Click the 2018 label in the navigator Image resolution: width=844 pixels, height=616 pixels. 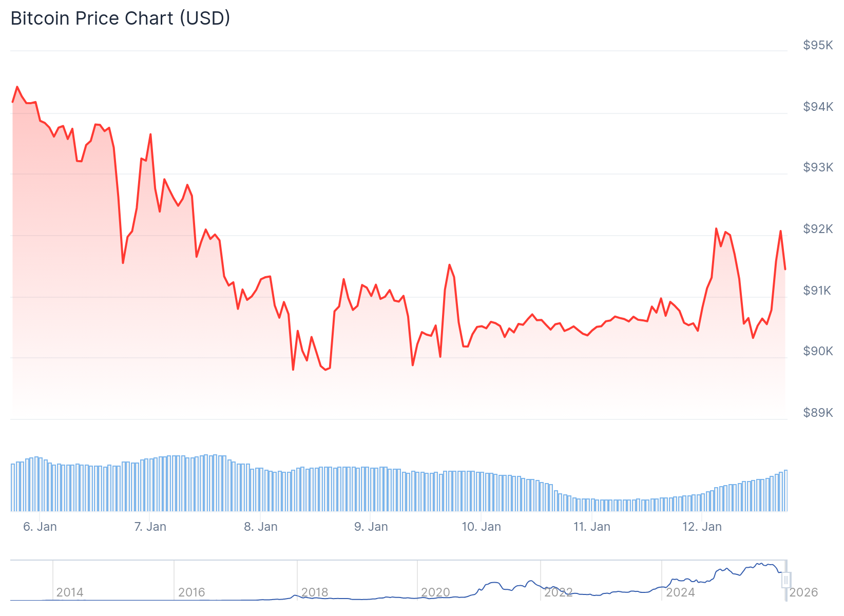(x=315, y=592)
